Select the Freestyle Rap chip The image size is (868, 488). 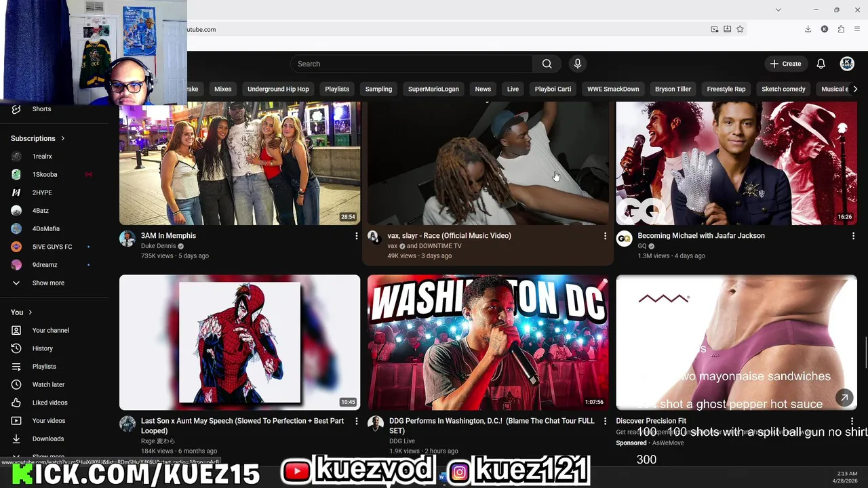[x=726, y=89]
